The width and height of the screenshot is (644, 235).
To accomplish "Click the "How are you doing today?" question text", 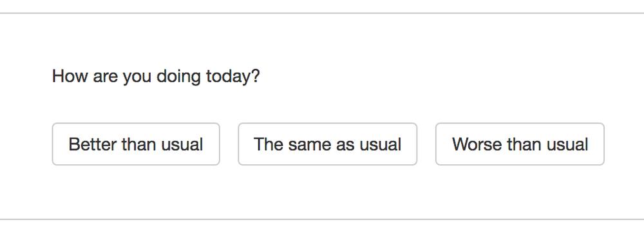I will (x=156, y=77).
